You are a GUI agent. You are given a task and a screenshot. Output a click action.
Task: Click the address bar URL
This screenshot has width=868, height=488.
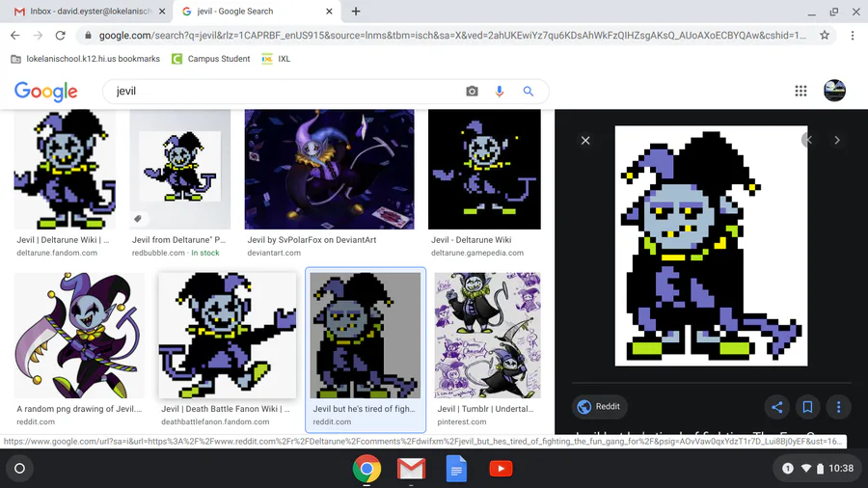(x=452, y=36)
